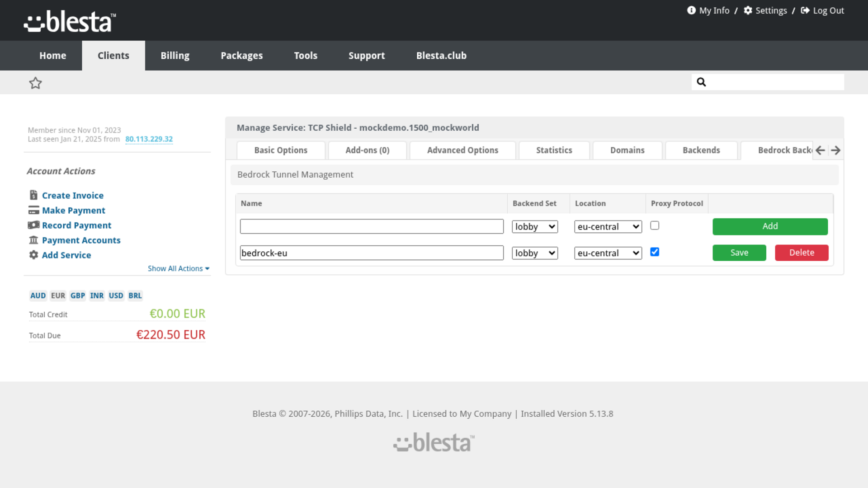Open Backend Set dropdown in new tunnel row

pyautogui.click(x=535, y=227)
